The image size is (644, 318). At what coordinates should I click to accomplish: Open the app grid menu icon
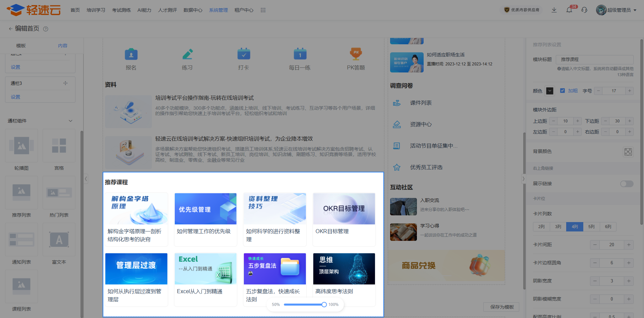coord(263,10)
